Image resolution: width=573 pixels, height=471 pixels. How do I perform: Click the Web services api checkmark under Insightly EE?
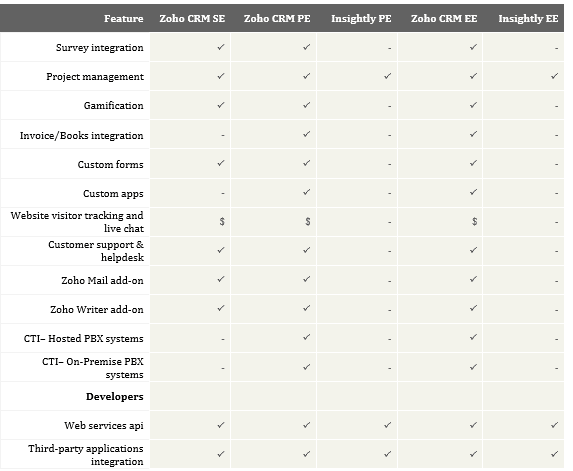point(554,425)
